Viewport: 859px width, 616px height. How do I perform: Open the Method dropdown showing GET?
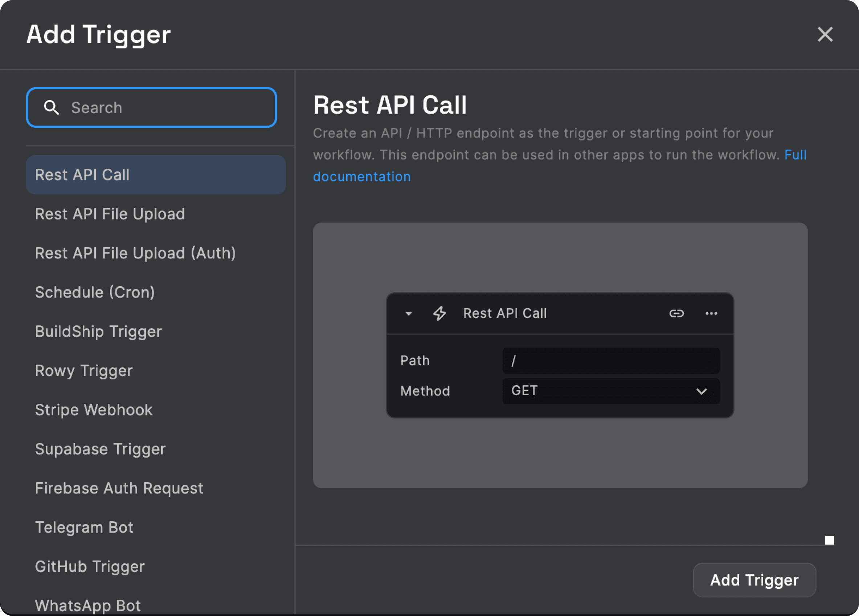coord(610,391)
